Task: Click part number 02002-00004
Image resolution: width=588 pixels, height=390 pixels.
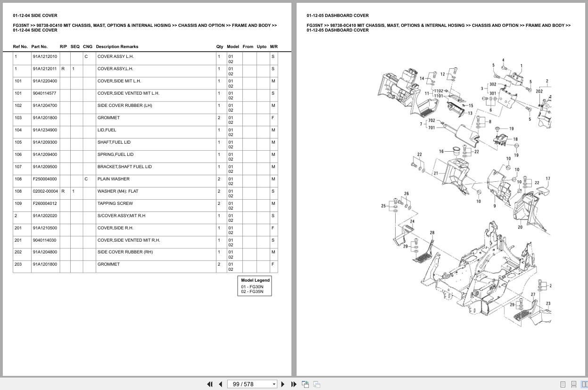Action: coord(45,191)
